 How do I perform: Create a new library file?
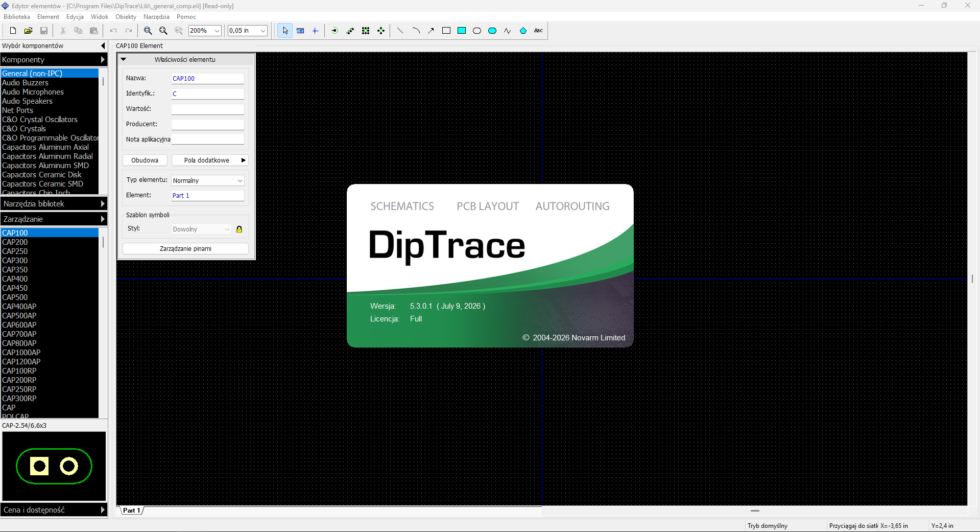[x=13, y=31]
